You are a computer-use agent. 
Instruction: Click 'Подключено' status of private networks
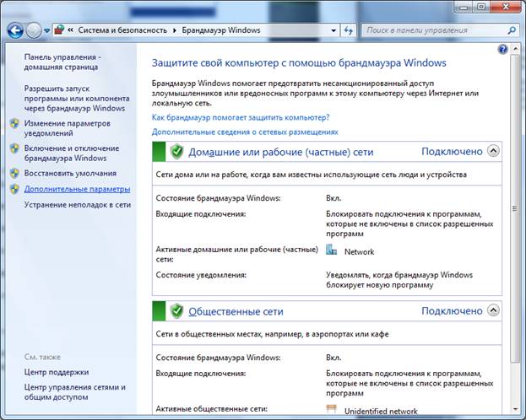452,152
